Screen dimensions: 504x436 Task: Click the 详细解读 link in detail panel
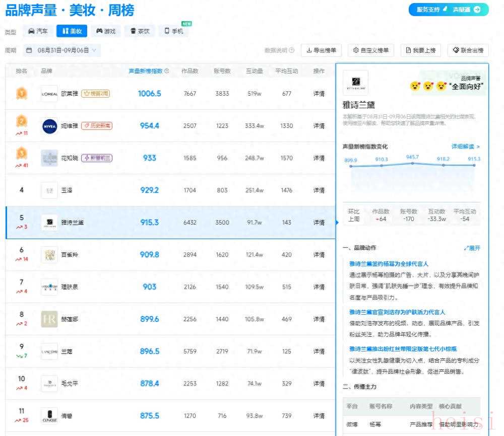click(x=465, y=147)
